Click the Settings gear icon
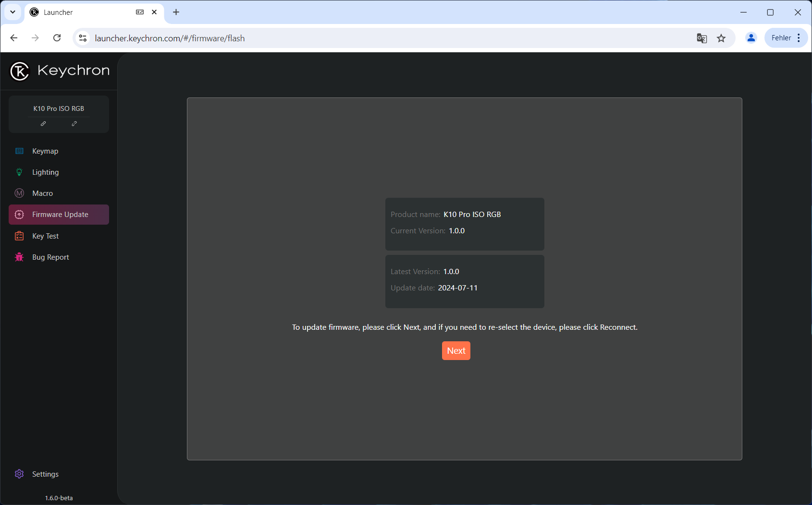 [19, 474]
